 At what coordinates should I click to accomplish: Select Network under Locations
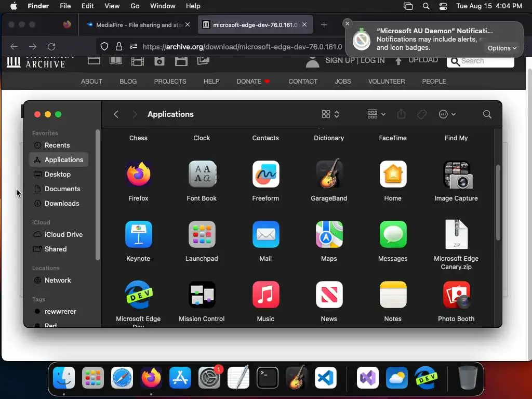[59, 280]
